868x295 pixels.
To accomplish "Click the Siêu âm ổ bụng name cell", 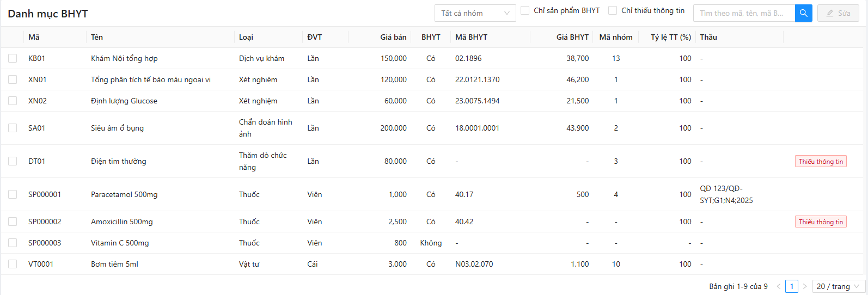I will coord(117,128).
